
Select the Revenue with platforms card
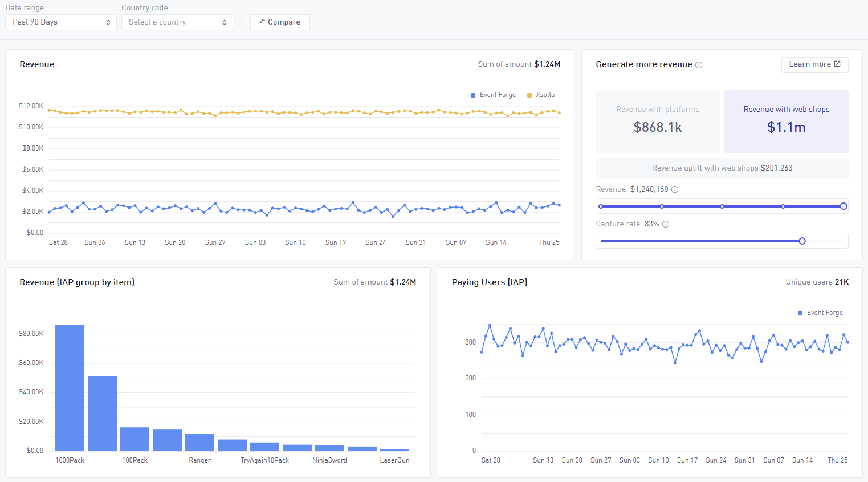657,121
